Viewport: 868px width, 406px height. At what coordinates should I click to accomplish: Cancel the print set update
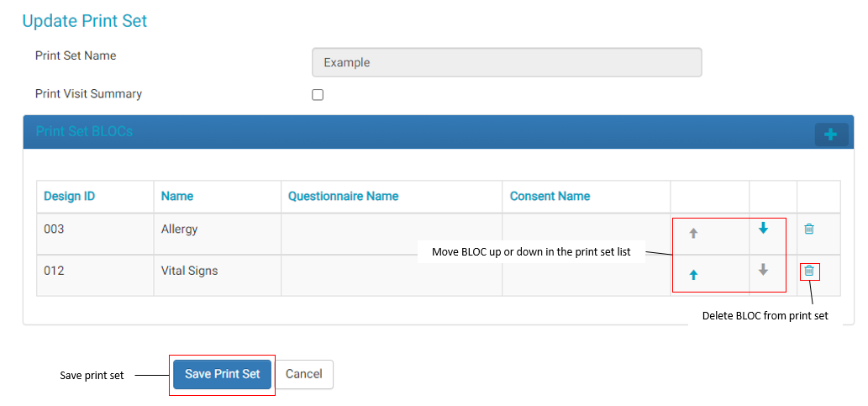click(304, 374)
